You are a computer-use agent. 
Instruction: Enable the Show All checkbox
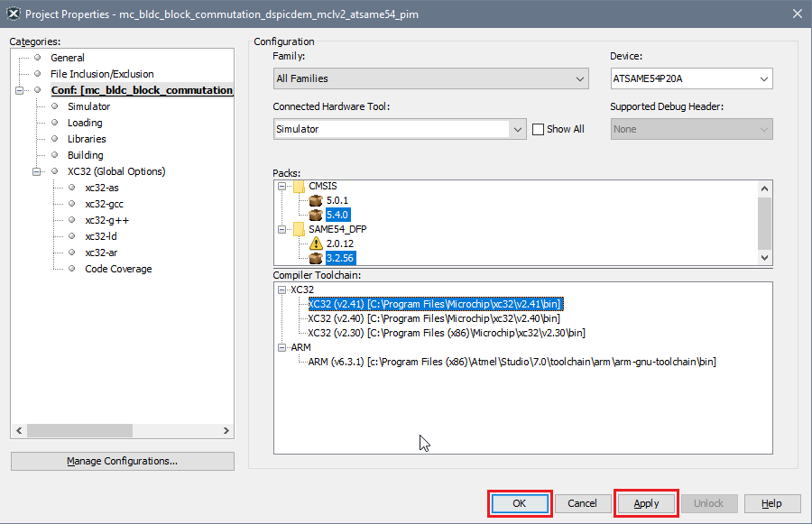tap(539, 129)
